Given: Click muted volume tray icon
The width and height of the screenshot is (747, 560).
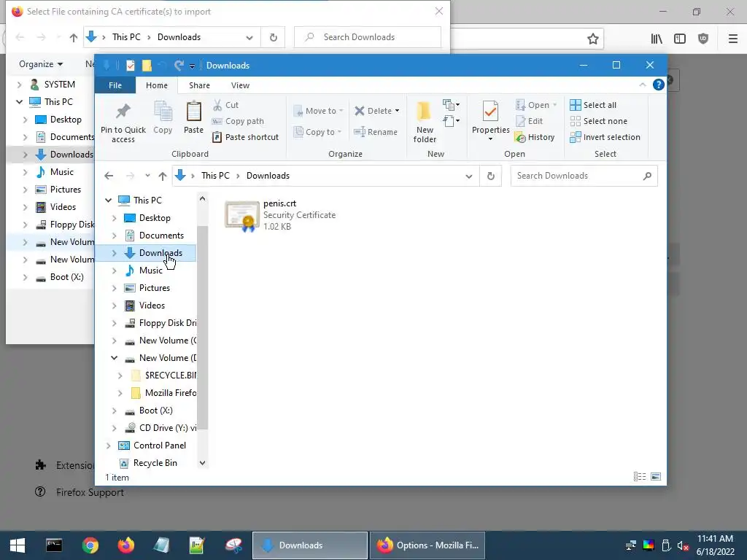Looking at the screenshot, I should 683,545.
